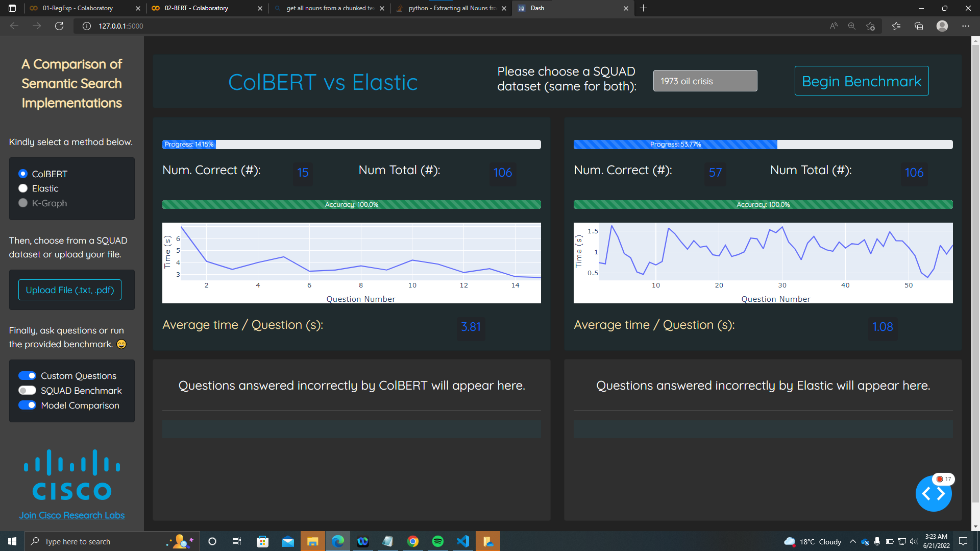
Task: Open the Windows Start menu
Action: pyautogui.click(x=12, y=541)
